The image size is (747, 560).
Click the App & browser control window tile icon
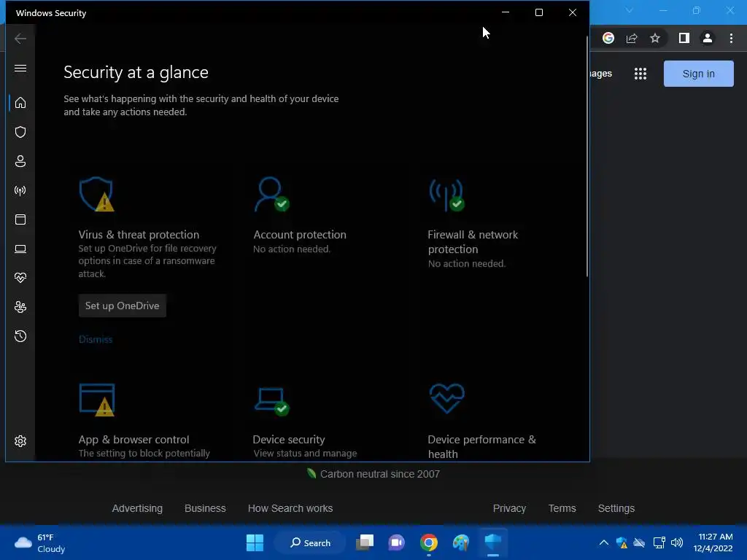(97, 400)
